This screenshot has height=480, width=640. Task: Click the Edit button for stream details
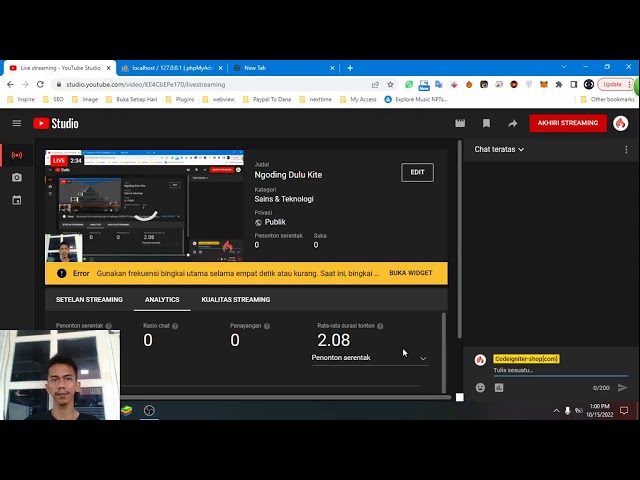pos(417,172)
